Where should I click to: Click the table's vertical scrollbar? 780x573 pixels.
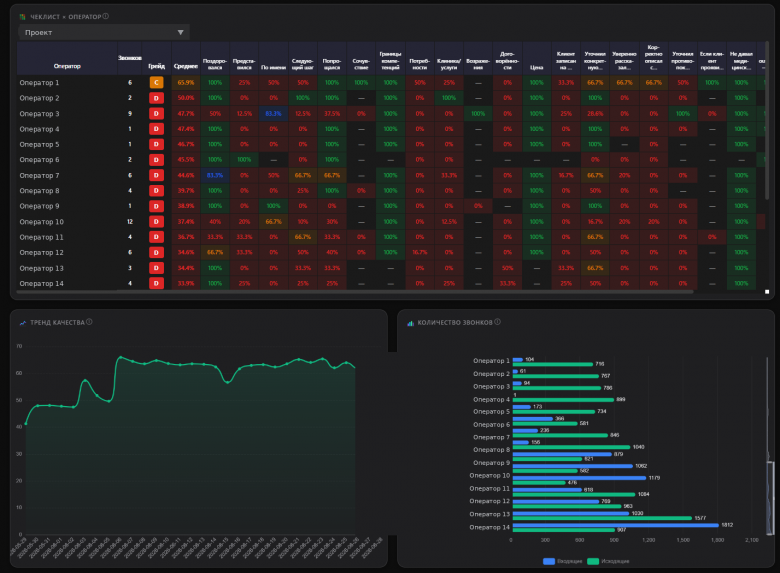pos(768,119)
